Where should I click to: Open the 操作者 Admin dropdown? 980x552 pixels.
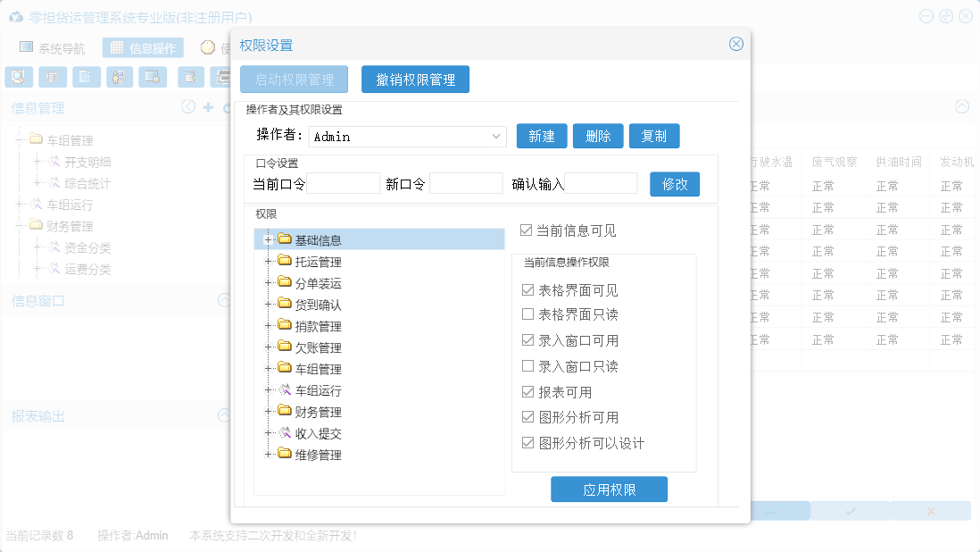[497, 137]
